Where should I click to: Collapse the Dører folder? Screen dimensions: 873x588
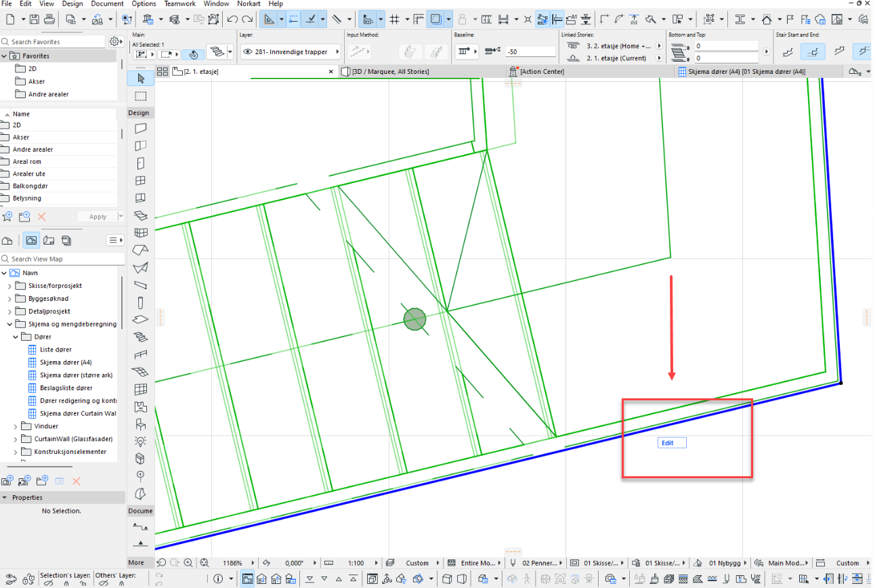pyautogui.click(x=17, y=337)
